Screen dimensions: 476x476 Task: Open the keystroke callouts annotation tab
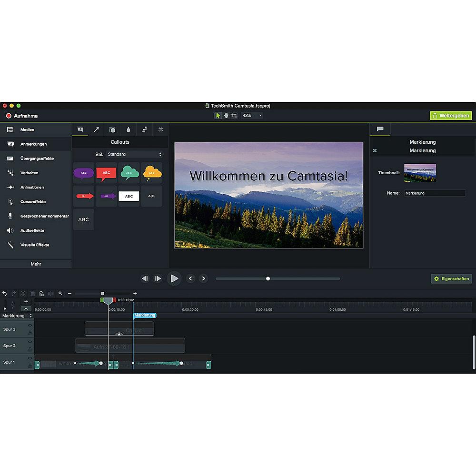click(160, 129)
